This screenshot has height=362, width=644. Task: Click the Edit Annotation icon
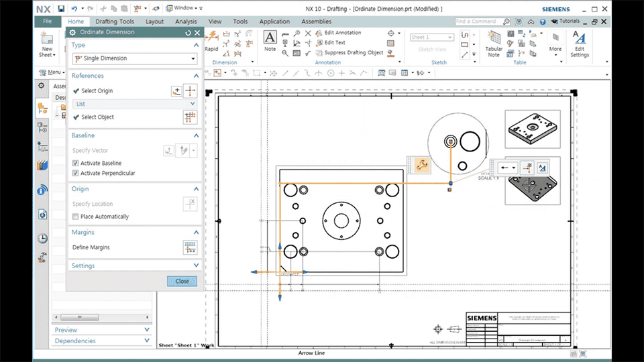click(319, 33)
